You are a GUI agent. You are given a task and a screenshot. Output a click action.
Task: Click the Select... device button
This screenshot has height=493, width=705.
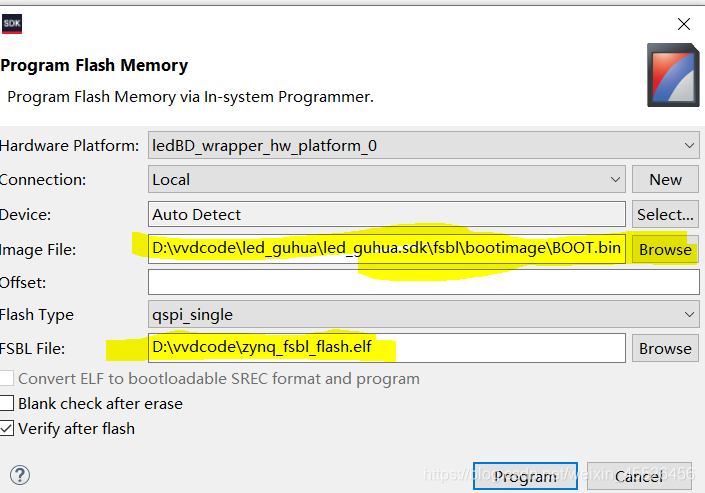(x=665, y=215)
